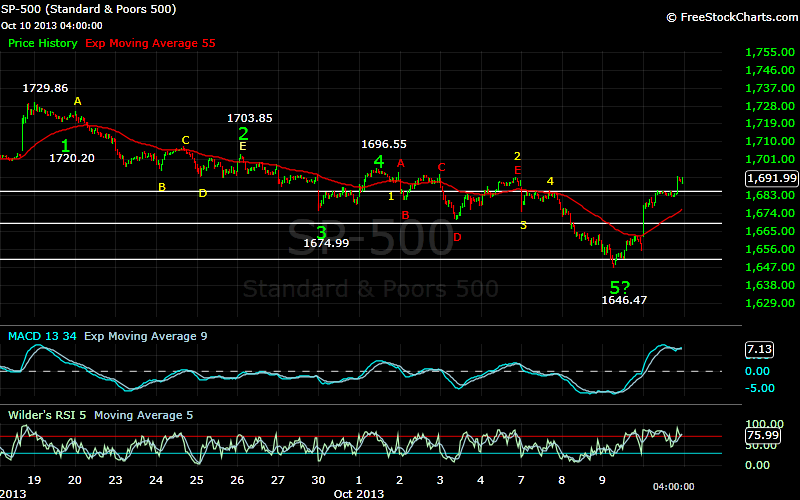
Task: Click the 26 date axis label
Action: [x=237, y=480]
